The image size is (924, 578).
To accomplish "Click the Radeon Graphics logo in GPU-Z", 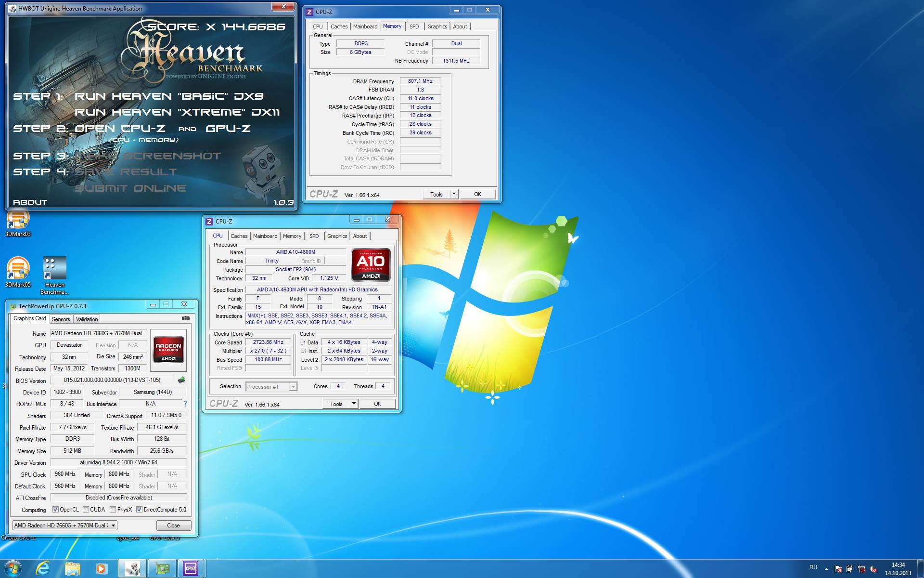I will tap(168, 350).
